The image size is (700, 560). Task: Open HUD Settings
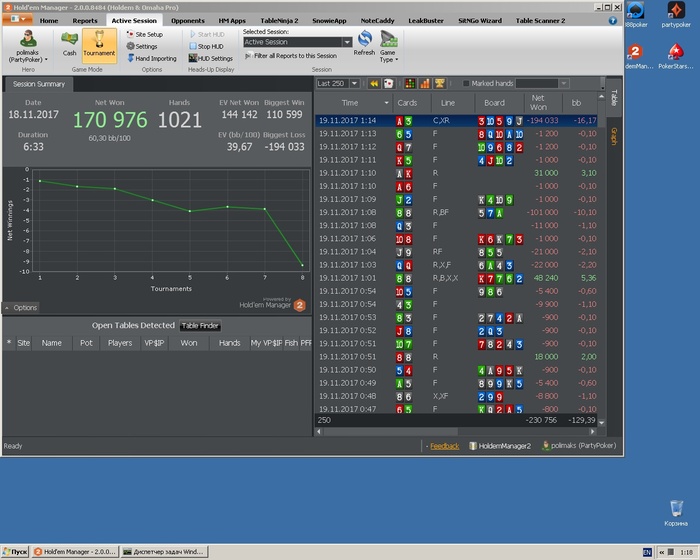click(211, 59)
